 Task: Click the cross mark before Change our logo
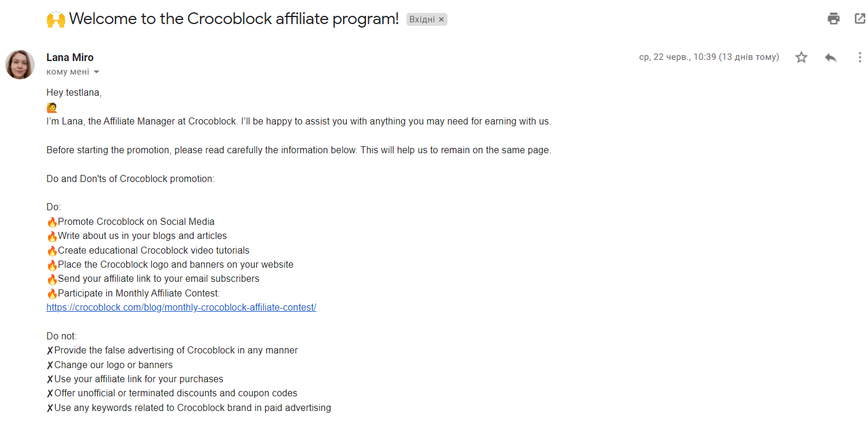pyautogui.click(x=50, y=365)
